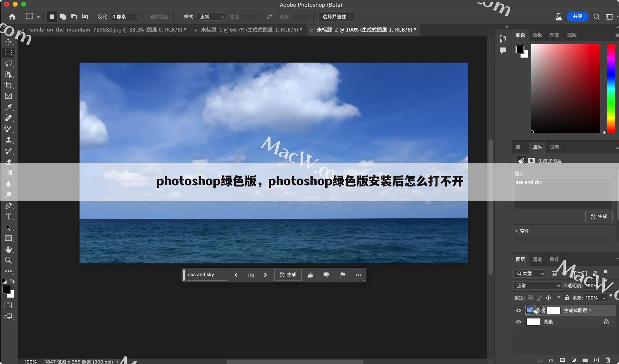619x364 pixels.
Task: Click the hue spectrum slider
Action: [x=611, y=88]
